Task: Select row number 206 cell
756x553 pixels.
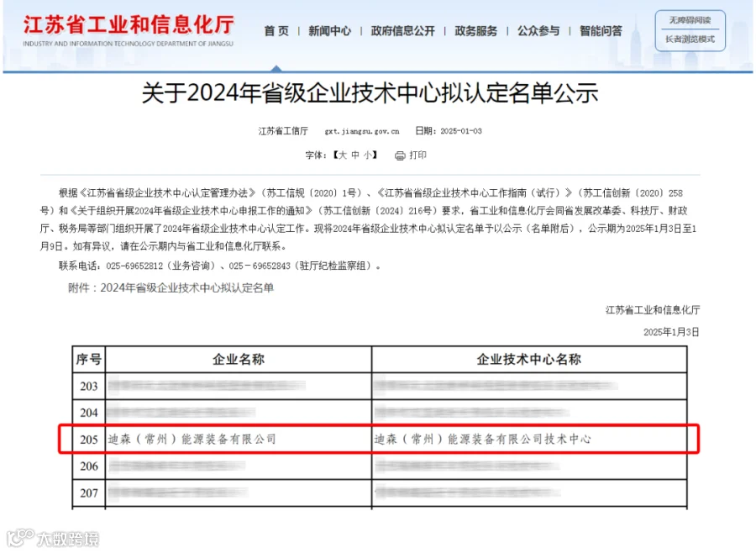Action: [x=89, y=466]
